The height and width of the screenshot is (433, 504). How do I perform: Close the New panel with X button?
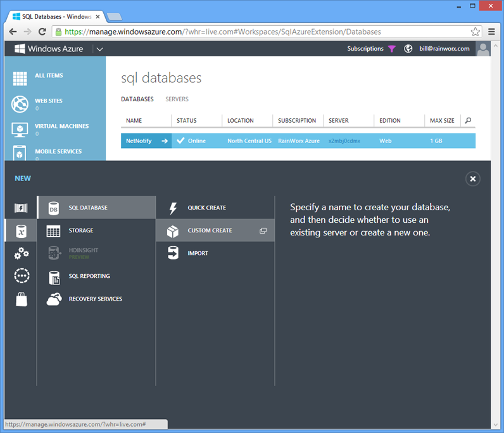click(473, 179)
